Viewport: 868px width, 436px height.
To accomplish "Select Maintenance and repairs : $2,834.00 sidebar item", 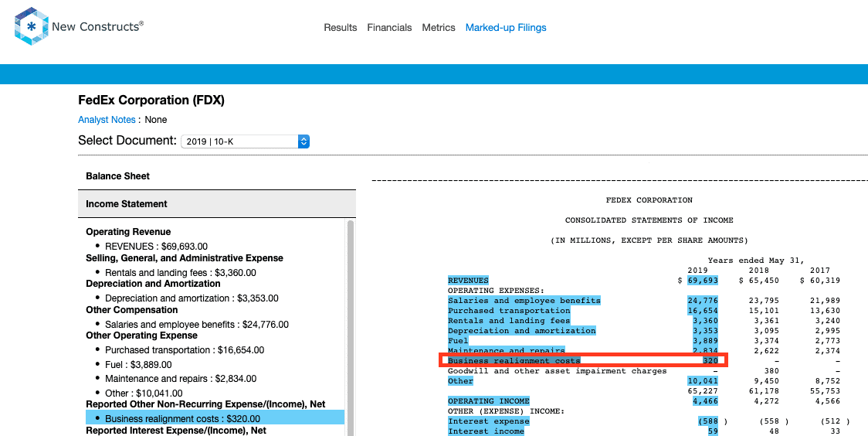I will pos(181,379).
